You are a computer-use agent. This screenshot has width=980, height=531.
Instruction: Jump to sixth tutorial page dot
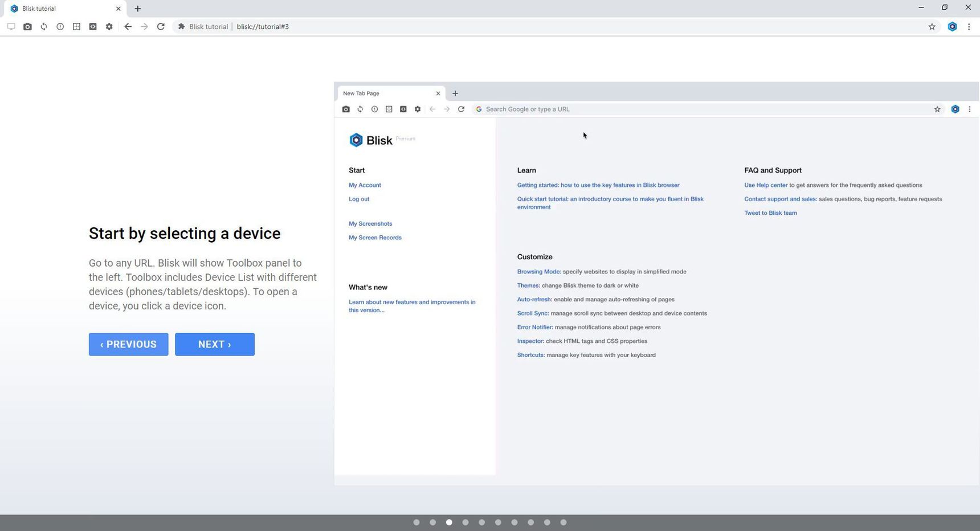click(499, 522)
